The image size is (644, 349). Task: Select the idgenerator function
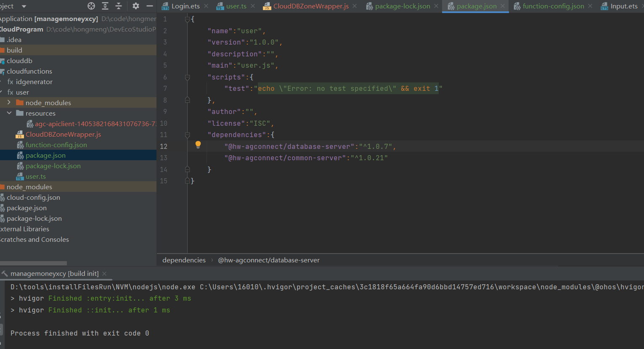[34, 82]
